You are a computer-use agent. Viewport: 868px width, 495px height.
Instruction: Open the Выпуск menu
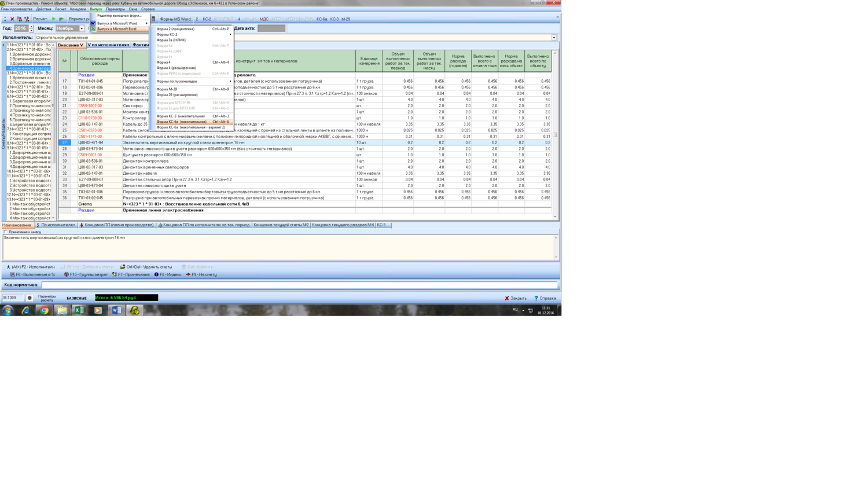(x=95, y=9)
